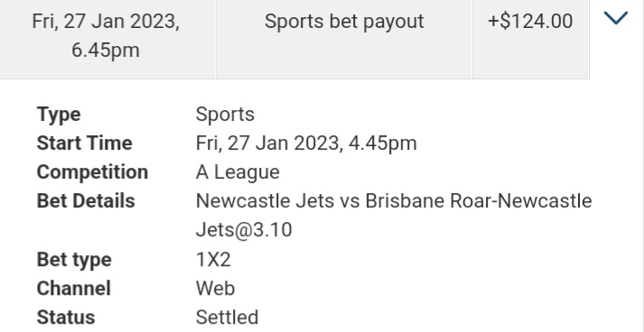Select the Settled status value
The image size is (644, 332).
[x=227, y=318]
